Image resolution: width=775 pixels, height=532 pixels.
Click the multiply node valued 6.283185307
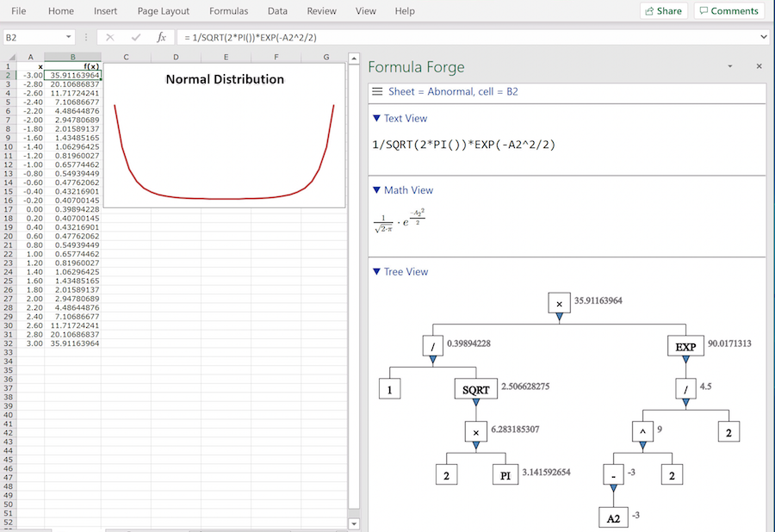[476, 432]
